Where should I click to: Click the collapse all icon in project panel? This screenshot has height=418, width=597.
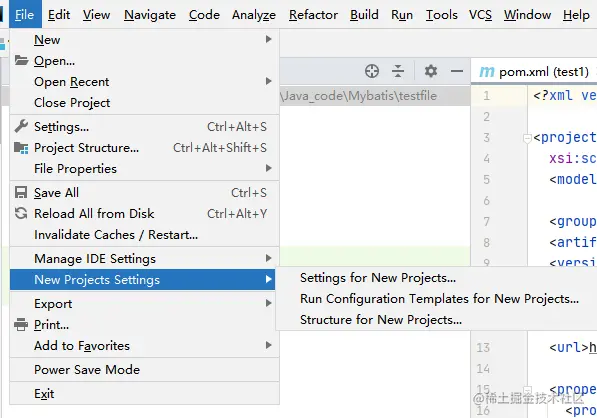[398, 71]
